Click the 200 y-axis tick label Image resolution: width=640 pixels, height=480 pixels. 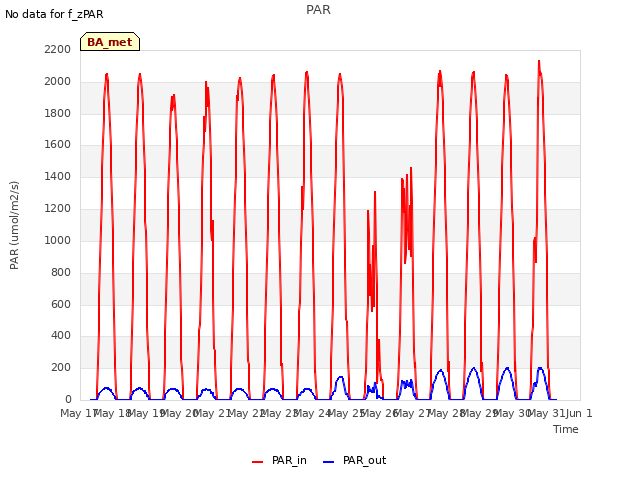[x=61, y=367]
